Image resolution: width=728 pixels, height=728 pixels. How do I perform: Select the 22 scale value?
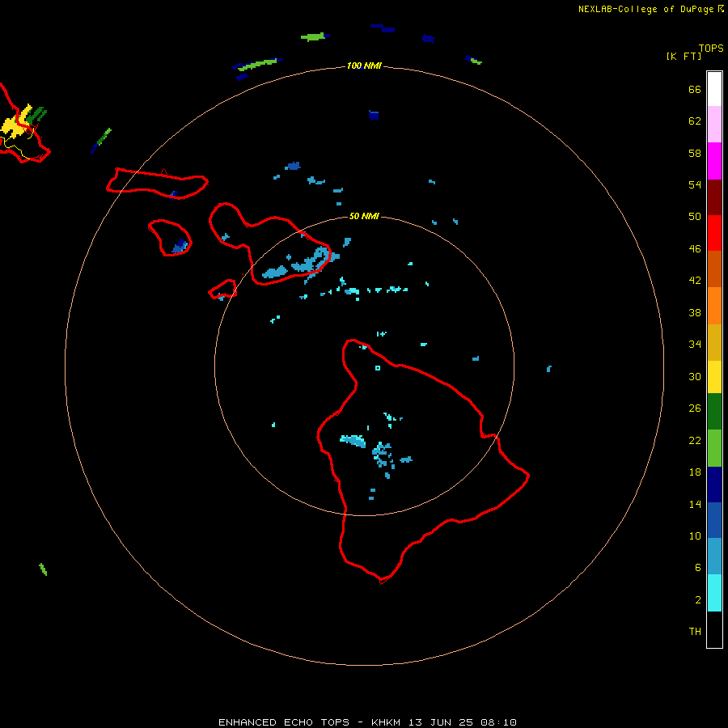tap(695, 440)
